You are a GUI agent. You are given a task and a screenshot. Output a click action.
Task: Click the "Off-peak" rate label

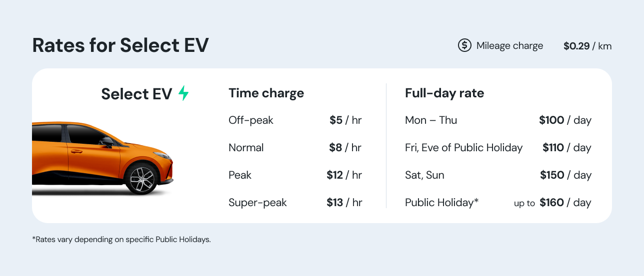pos(251,120)
